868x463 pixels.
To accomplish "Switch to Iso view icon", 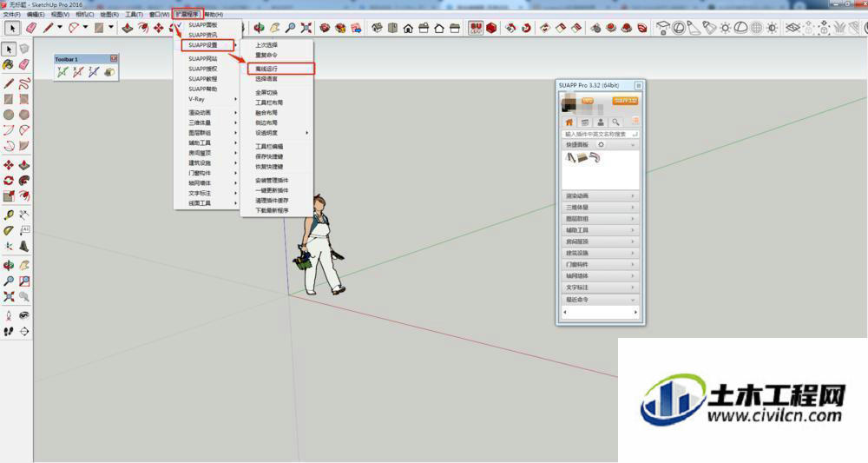I will point(377,28).
